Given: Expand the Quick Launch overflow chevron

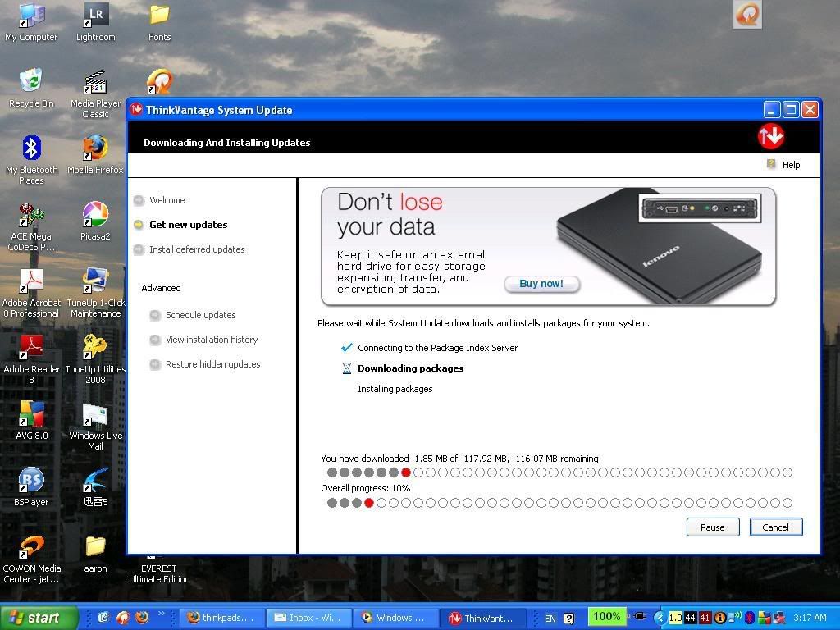Looking at the screenshot, I should click(162, 614).
